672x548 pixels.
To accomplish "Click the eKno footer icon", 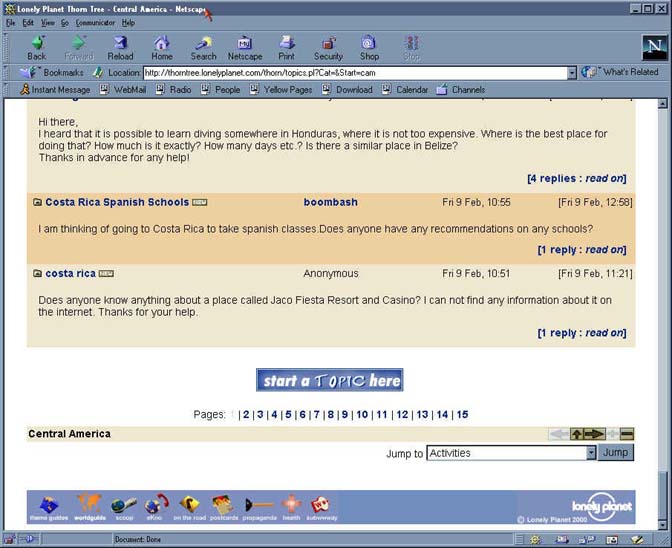I will click(156, 508).
